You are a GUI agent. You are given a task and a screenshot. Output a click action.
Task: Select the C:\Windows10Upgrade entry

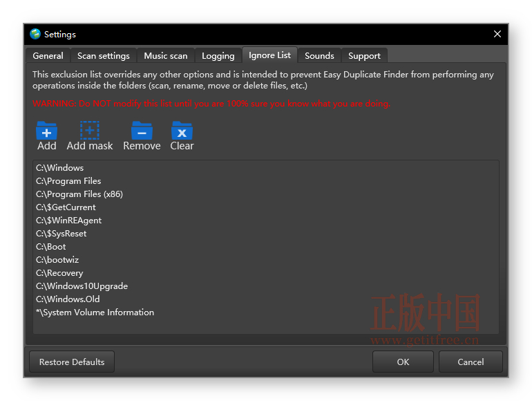[266, 286]
